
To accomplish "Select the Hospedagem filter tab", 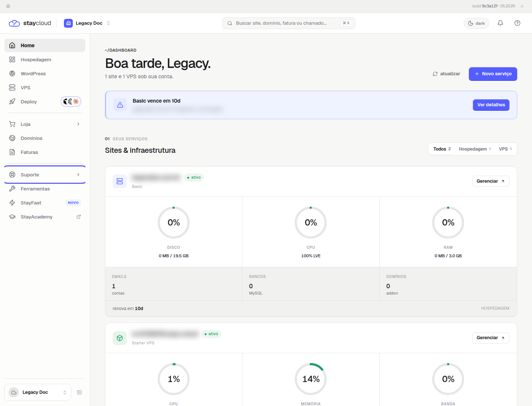I will point(475,149).
